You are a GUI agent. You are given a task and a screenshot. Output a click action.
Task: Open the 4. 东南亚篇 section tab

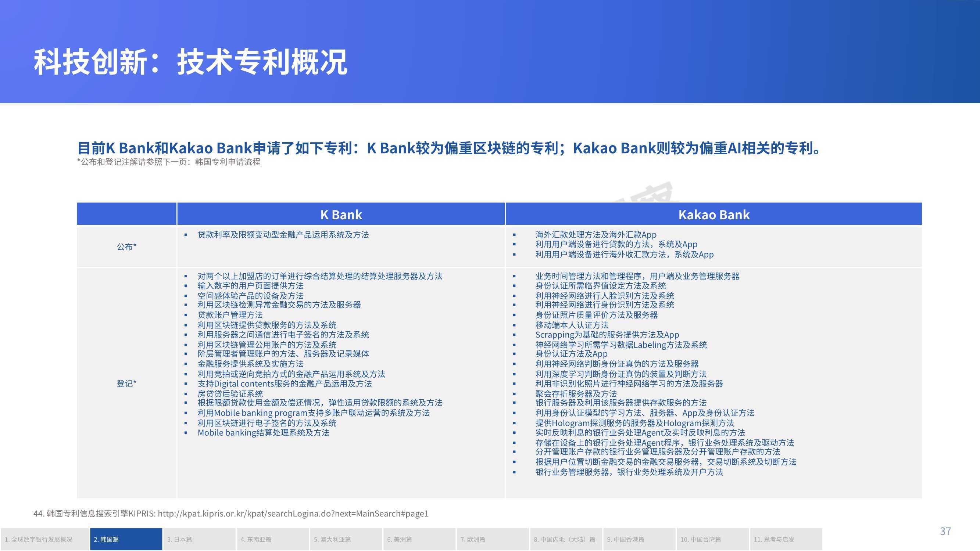point(273,539)
